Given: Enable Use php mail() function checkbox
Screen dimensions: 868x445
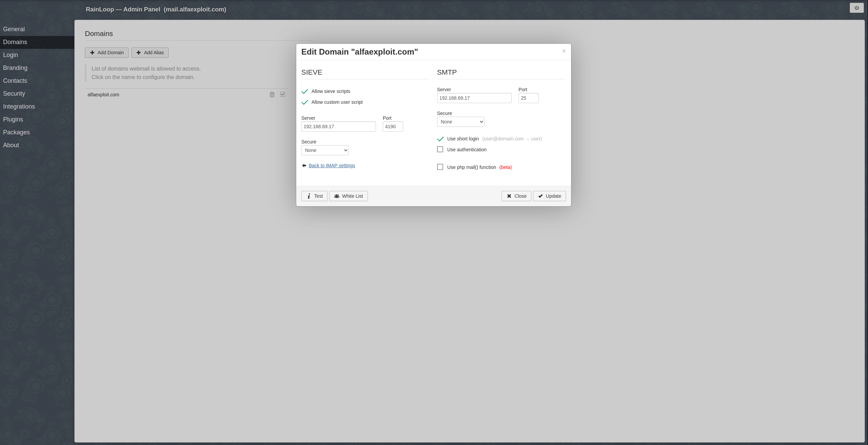Looking at the screenshot, I should pos(440,167).
